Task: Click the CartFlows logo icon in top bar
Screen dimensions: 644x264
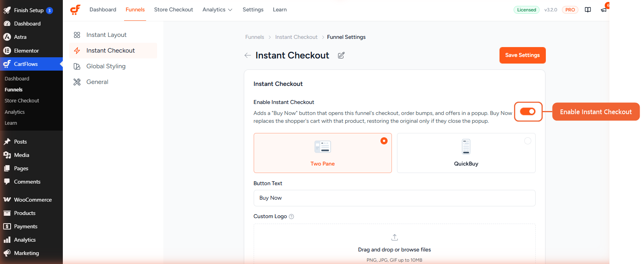Action: [x=75, y=10]
